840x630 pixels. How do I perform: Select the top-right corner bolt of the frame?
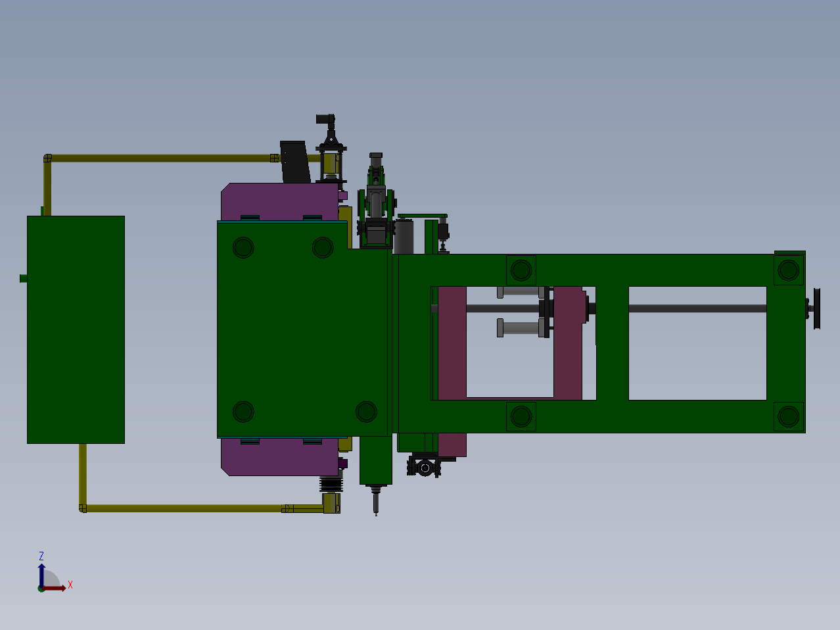[x=789, y=270]
